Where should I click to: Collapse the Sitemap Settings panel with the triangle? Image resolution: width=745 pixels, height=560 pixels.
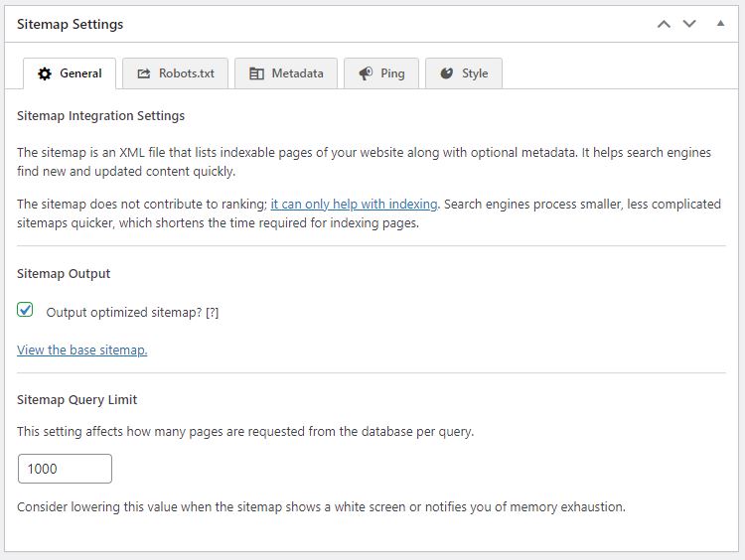tap(720, 24)
